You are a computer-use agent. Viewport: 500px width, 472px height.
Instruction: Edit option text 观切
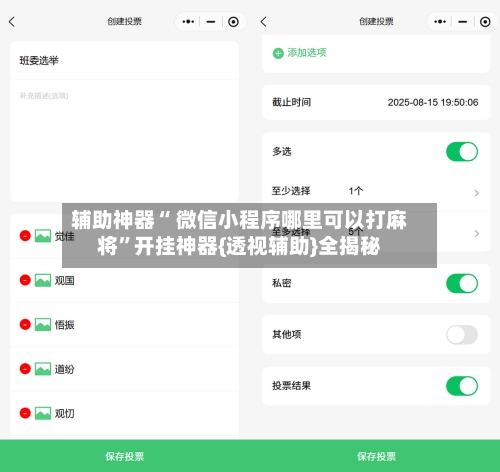[x=65, y=414]
